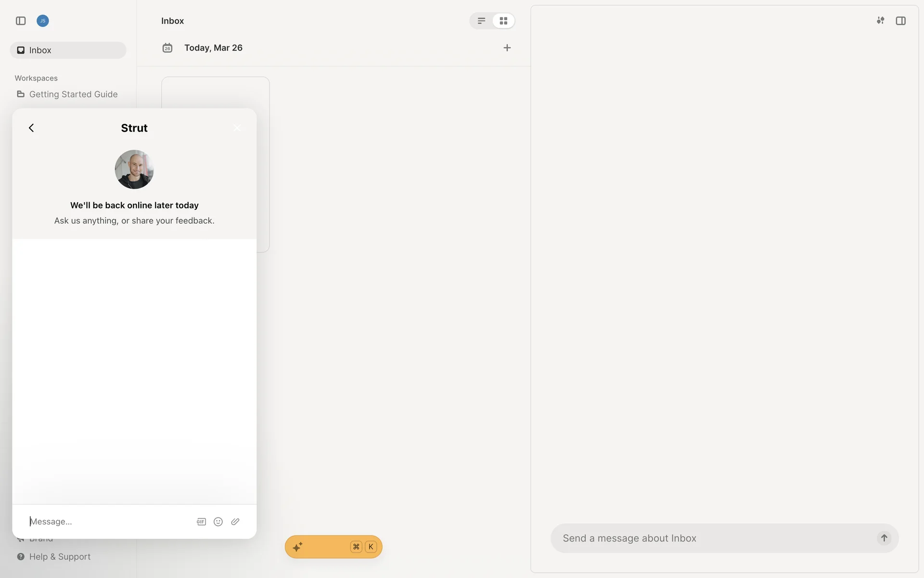This screenshot has height=578, width=924.
Task: Open the orange command palette button
Action: click(333, 547)
